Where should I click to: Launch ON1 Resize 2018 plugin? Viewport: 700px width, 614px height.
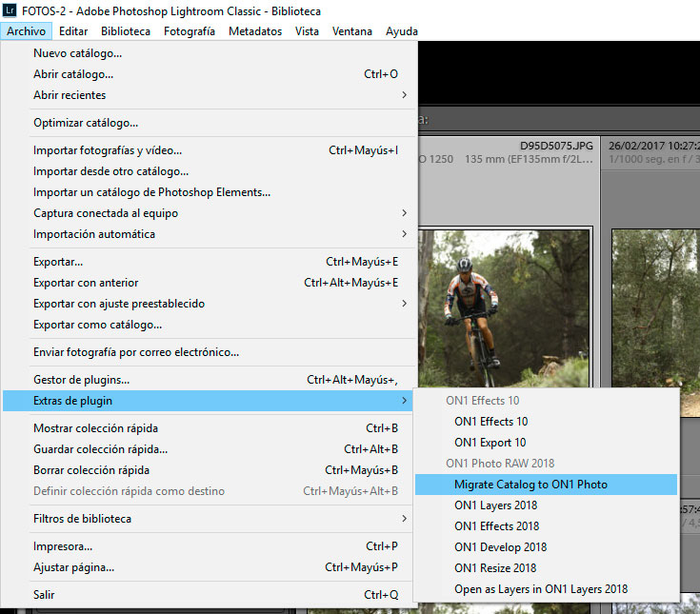click(495, 568)
